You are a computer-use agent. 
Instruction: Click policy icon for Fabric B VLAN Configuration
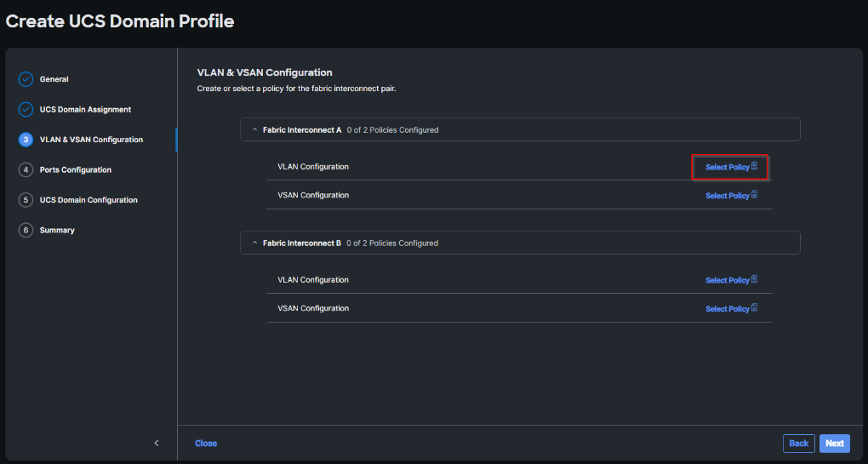point(755,279)
